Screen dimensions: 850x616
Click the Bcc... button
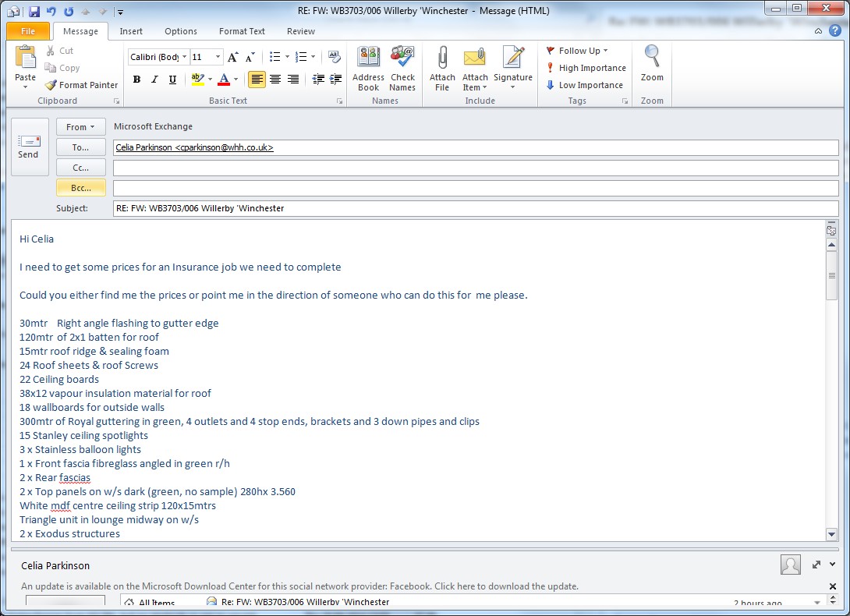pyautogui.click(x=81, y=188)
